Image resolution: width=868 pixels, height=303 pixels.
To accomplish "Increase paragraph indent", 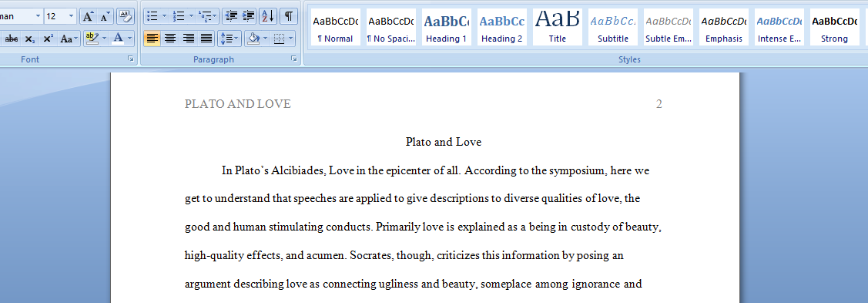I will [x=249, y=16].
